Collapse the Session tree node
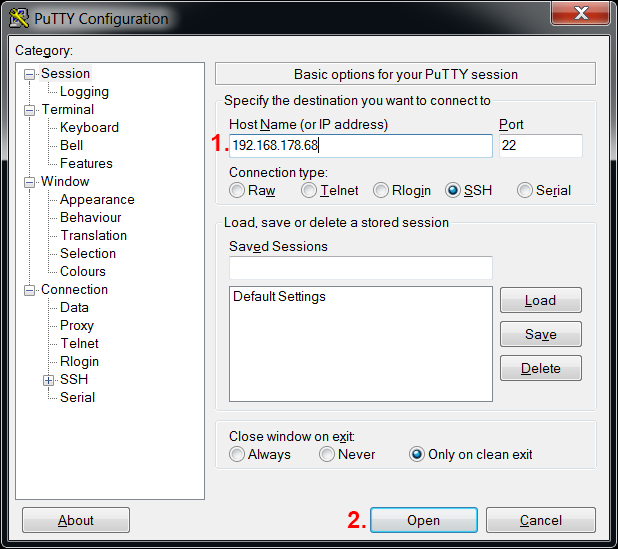The height and width of the screenshot is (549, 618). click(x=29, y=74)
